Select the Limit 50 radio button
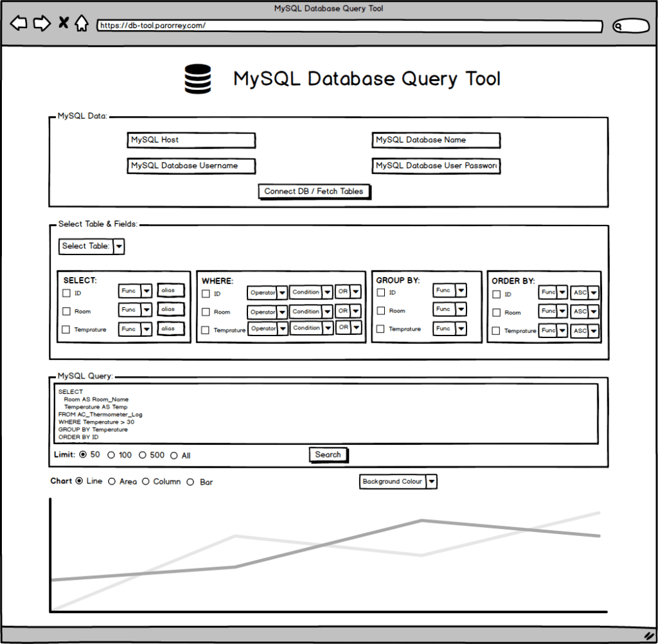658x644 pixels. tap(83, 454)
